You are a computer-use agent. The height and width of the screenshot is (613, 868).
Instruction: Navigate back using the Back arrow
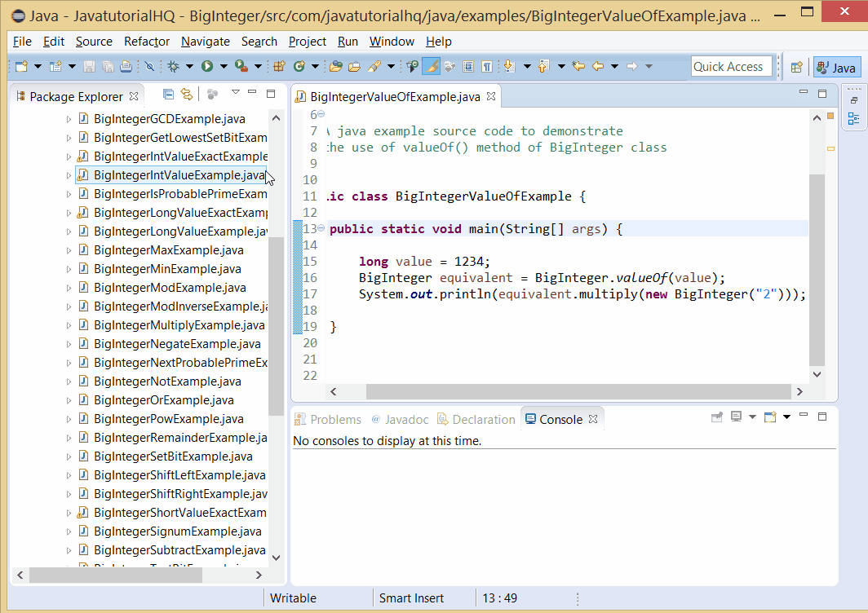tap(600, 66)
